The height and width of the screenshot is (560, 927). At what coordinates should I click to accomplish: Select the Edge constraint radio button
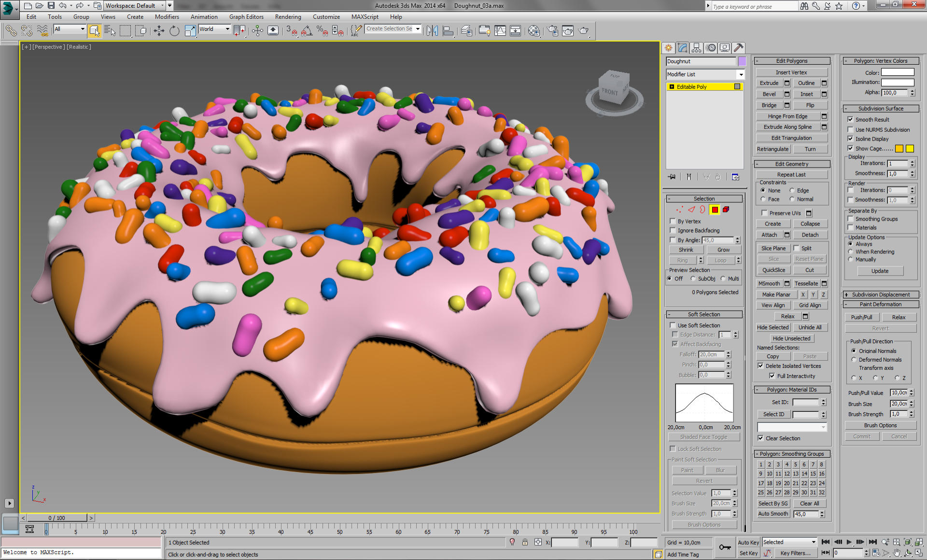point(792,190)
